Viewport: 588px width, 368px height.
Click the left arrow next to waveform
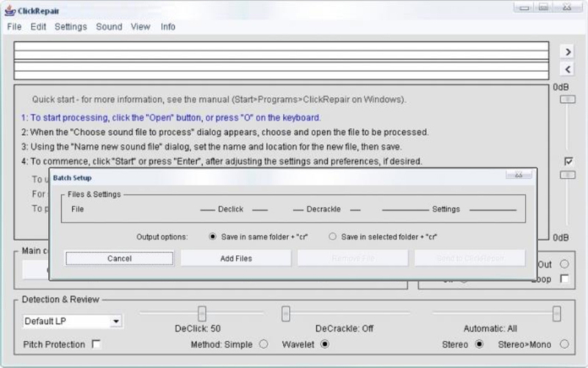coord(567,69)
